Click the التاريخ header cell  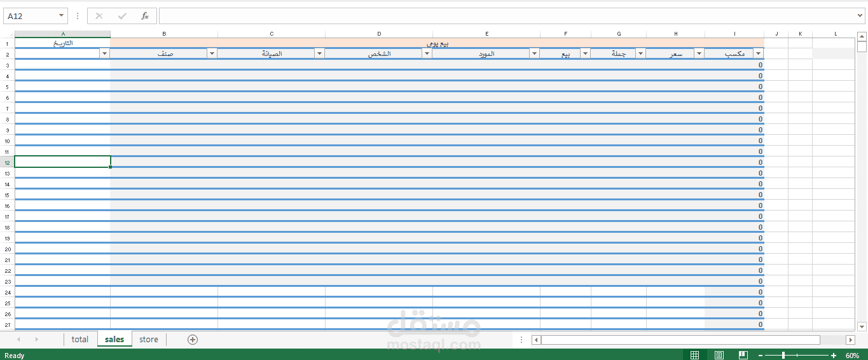click(62, 43)
